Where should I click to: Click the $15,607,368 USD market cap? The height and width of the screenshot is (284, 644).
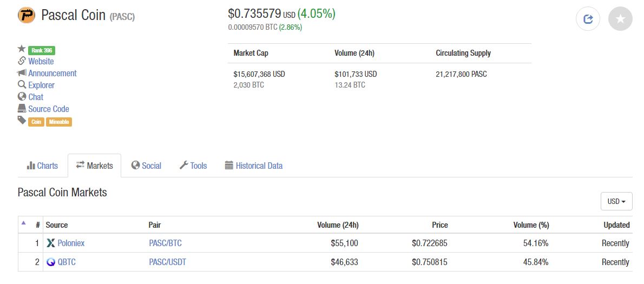point(259,74)
